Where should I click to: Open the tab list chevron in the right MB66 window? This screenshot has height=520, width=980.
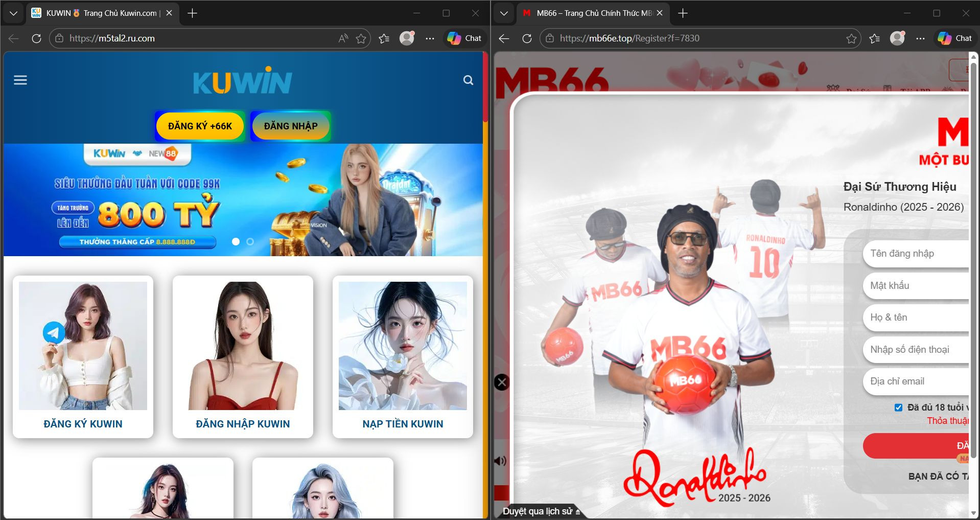504,13
